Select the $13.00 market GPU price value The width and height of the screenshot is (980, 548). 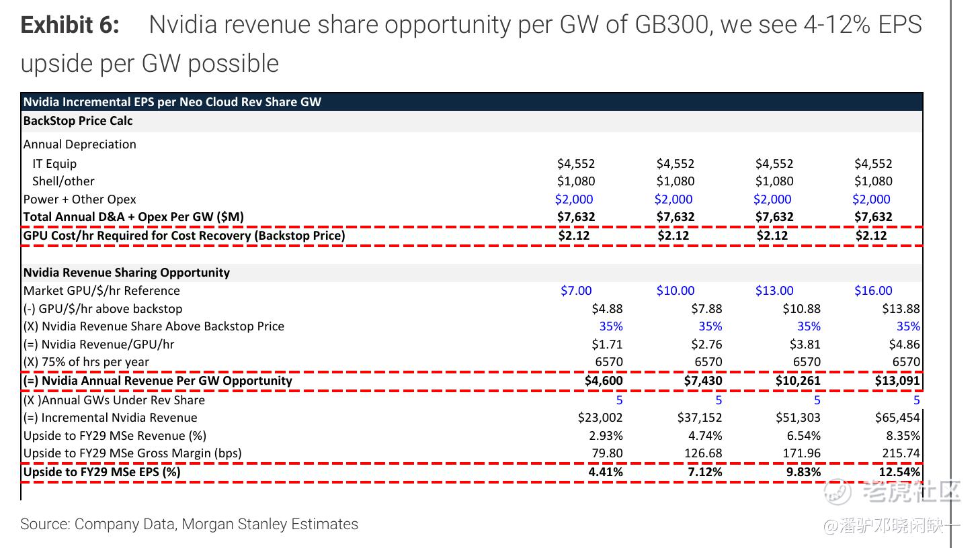pos(774,291)
